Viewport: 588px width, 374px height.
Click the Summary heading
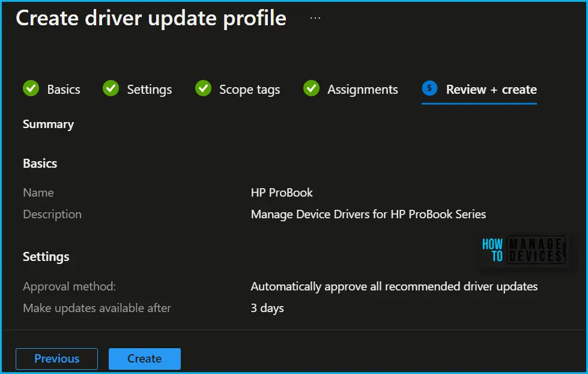pyautogui.click(x=49, y=124)
